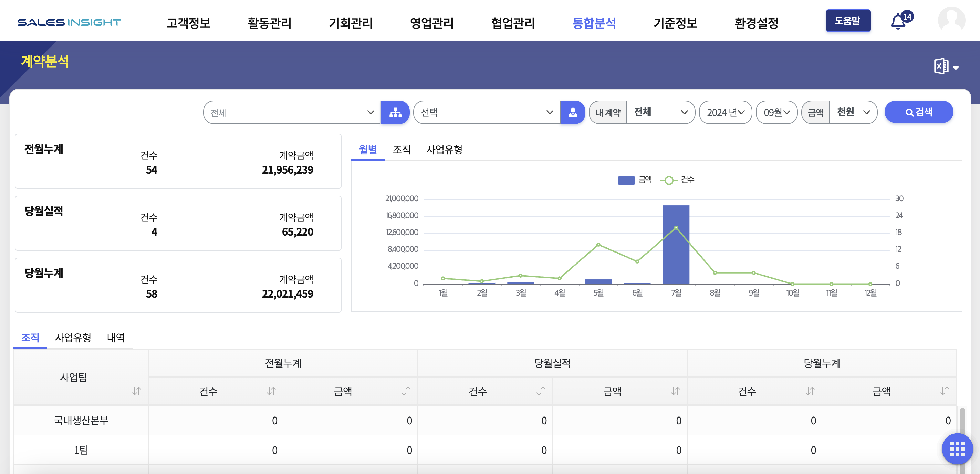The width and height of the screenshot is (980, 474).
Task: Open the 통합분석 menu
Action: (594, 23)
